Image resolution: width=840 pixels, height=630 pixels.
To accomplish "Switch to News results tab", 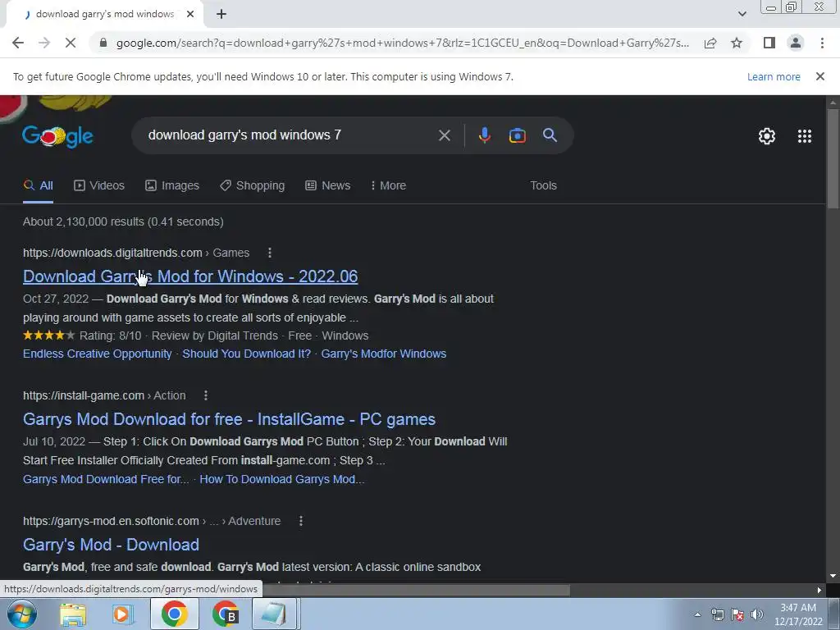I will [x=328, y=186].
